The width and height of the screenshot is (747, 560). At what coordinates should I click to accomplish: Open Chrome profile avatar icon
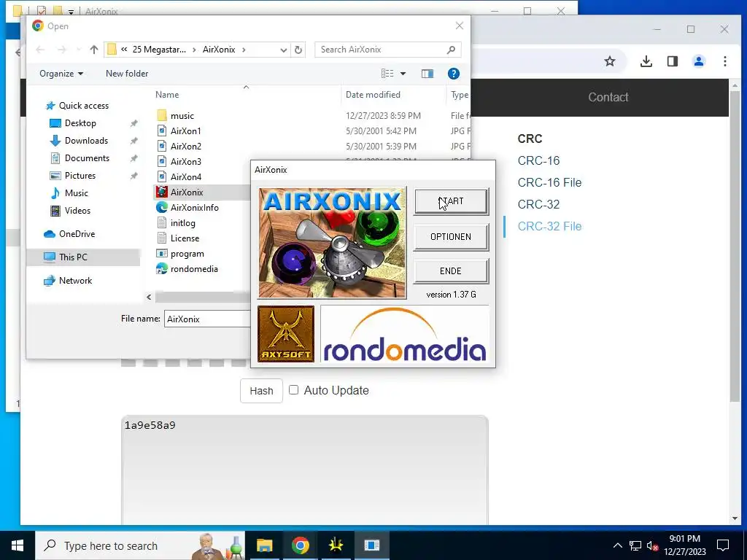pyautogui.click(x=698, y=61)
